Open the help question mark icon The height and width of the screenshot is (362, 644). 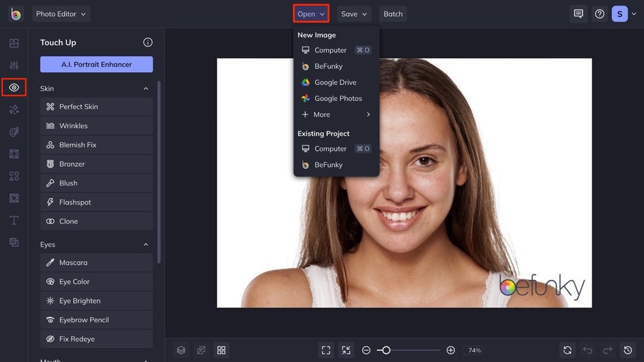point(599,14)
